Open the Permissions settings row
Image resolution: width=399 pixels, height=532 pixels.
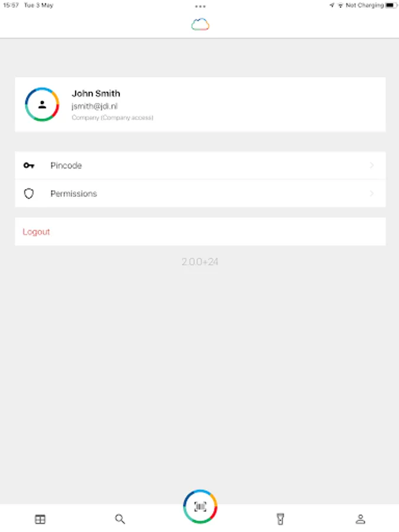(200, 193)
